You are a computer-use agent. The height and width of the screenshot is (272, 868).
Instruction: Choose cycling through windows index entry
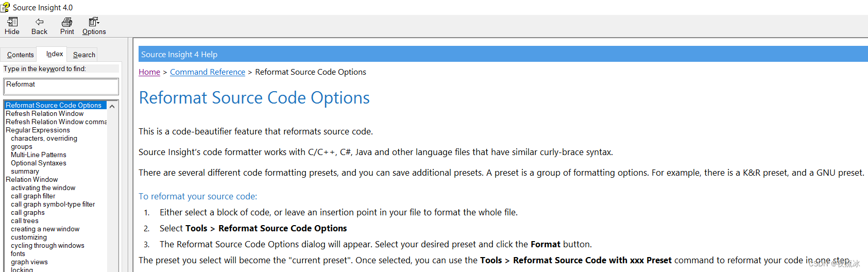coord(47,245)
